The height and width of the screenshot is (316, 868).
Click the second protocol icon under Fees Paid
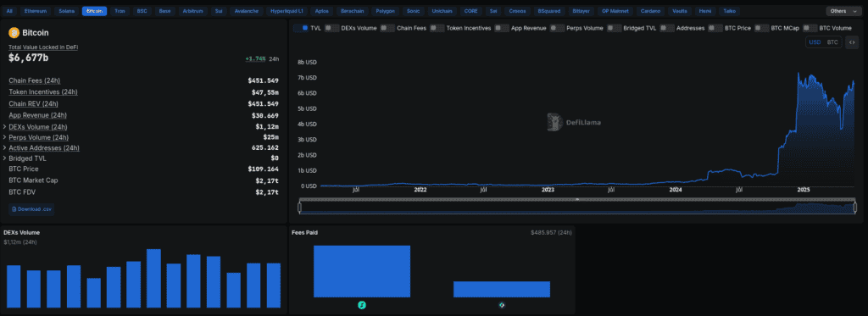(502, 304)
